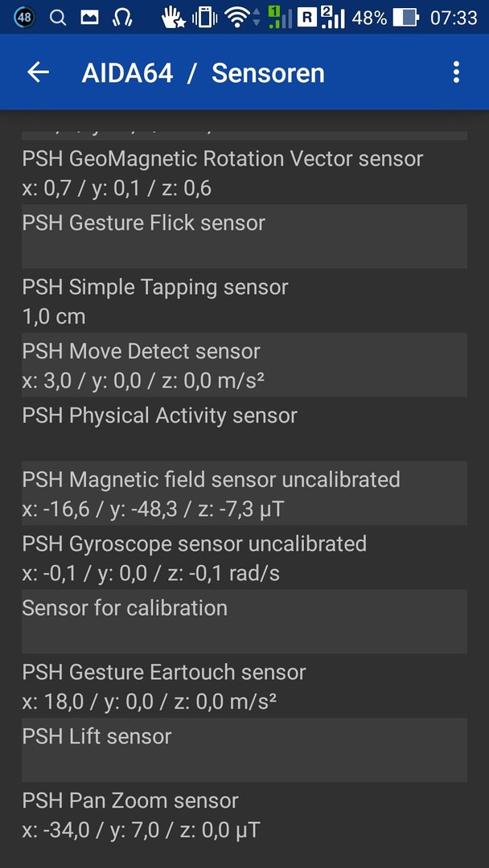Tap the headphones icon in status bar
This screenshot has width=489, height=868.
pos(121,18)
